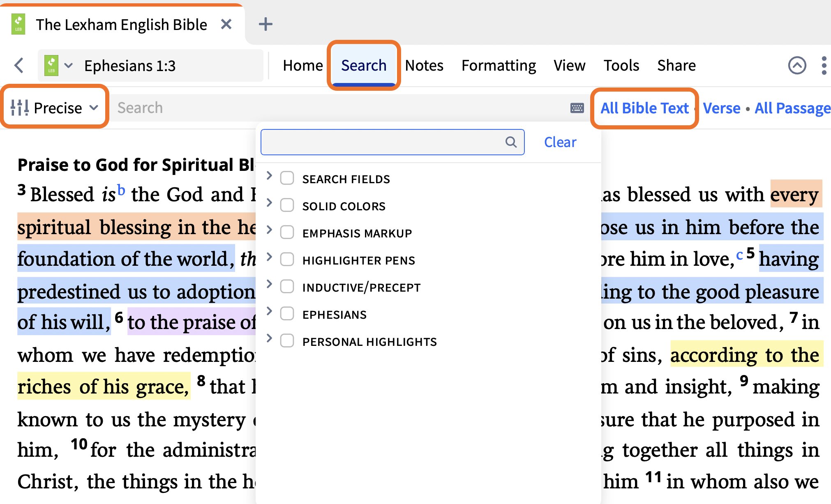Check the Personal Highlights checkbox
This screenshot has width=831, height=504.
pyautogui.click(x=287, y=341)
